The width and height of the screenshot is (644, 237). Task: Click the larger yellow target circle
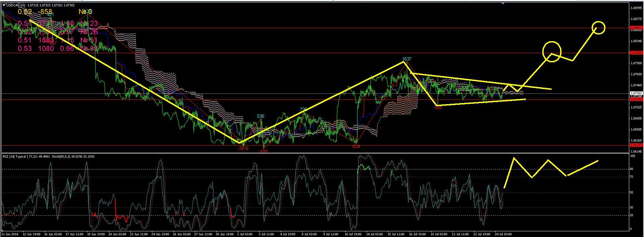pyautogui.click(x=552, y=52)
